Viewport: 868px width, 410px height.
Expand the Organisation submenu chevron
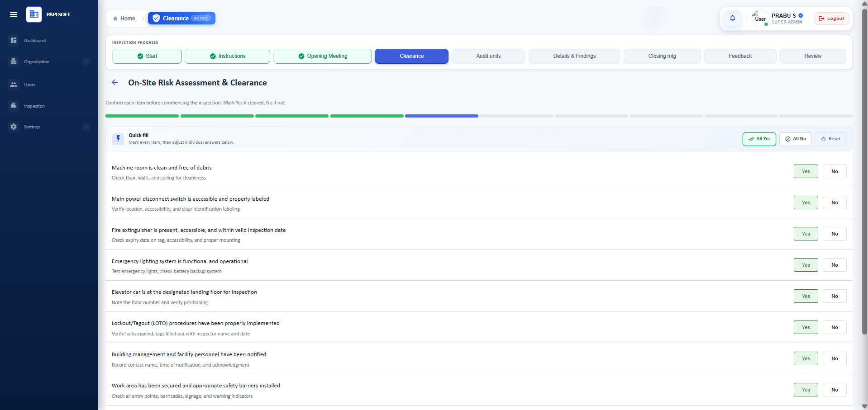coord(86,61)
